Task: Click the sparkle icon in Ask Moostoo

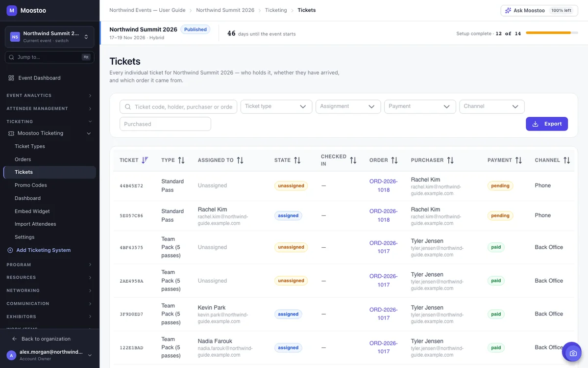Action: tap(508, 10)
